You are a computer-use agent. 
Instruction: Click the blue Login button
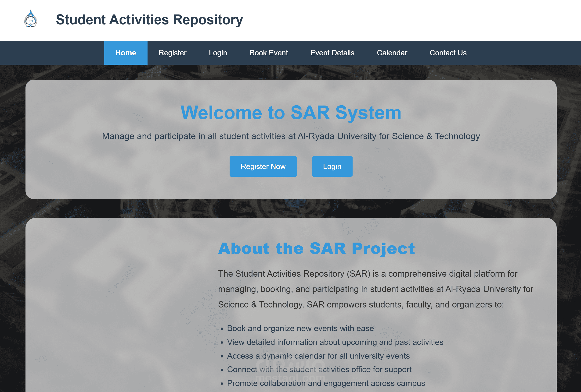332,166
